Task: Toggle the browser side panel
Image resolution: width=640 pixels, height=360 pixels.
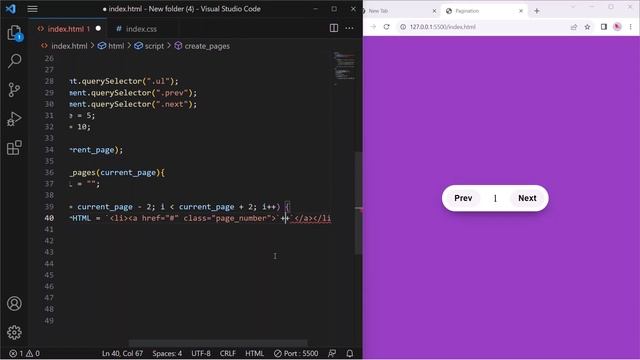Action: (x=604, y=27)
